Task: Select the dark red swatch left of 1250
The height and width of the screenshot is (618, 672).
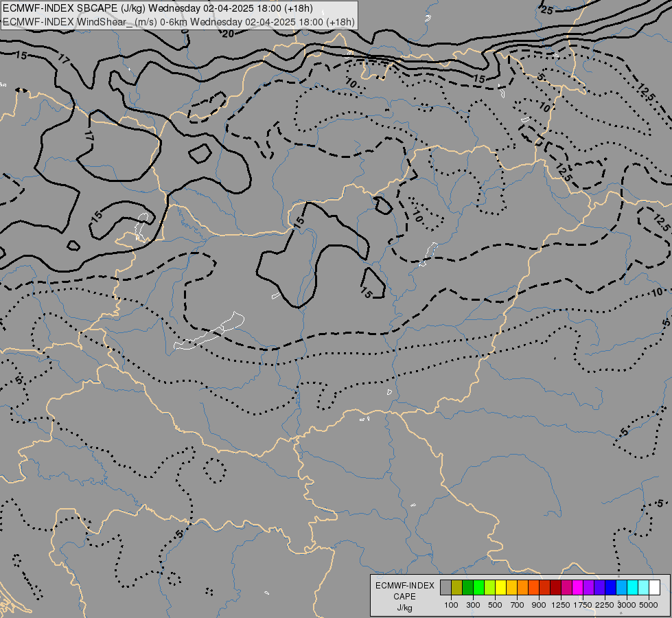Action: 555,587
